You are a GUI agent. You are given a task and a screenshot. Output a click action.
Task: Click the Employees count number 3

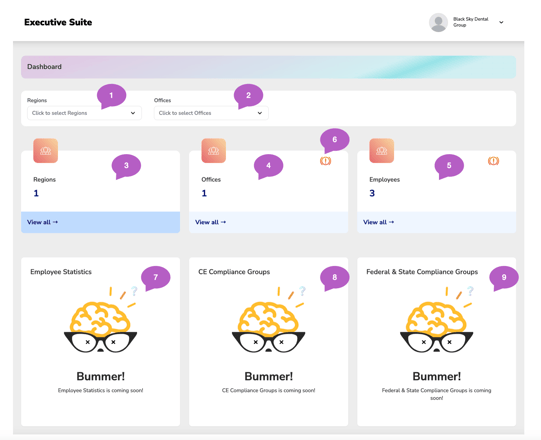click(372, 193)
